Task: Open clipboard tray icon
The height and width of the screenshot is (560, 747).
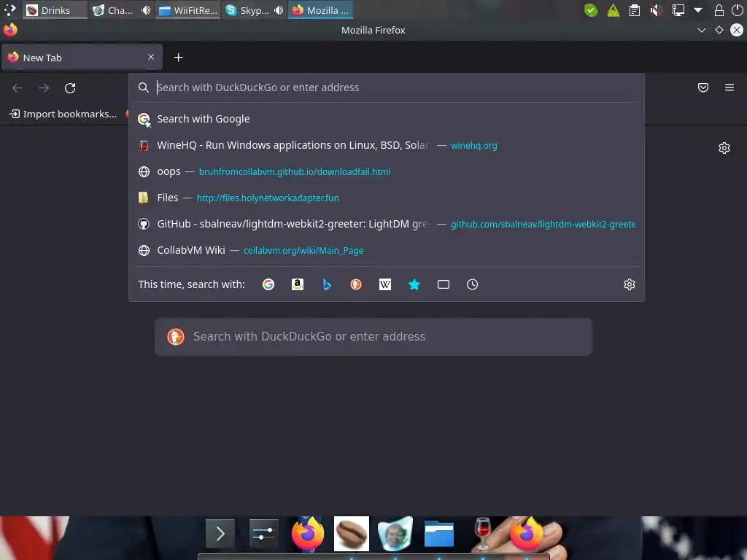Action: pyautogui.click(x=635, y=10)
